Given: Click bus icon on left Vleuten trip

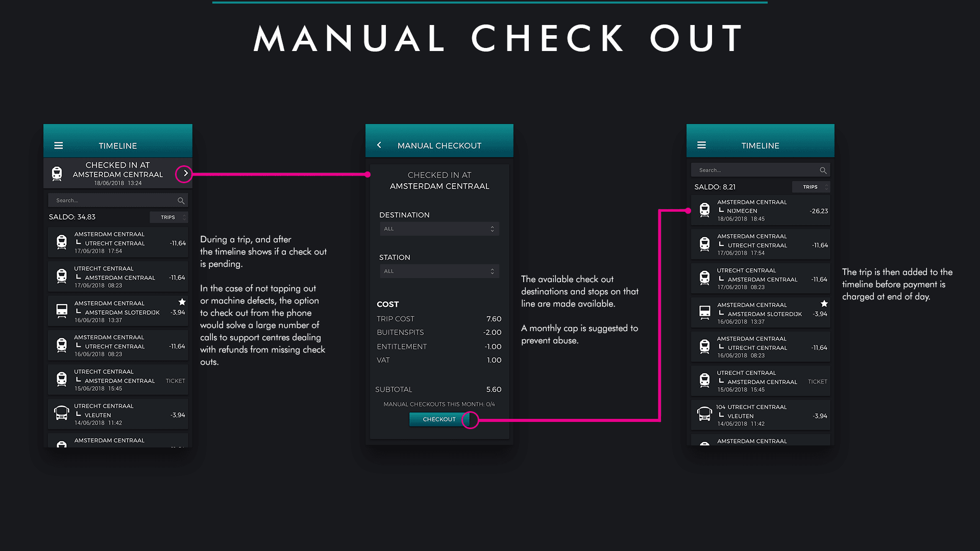Looking at the screenshot, I should [x=61, y=413].
